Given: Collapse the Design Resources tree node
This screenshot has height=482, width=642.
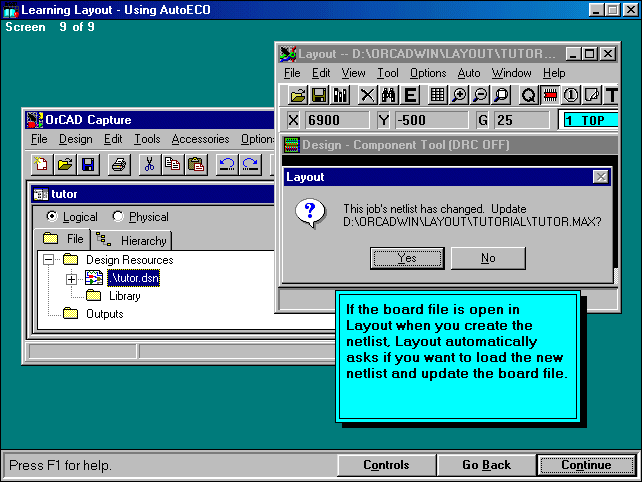Looking at the screenshot, I should coord(47,260).
